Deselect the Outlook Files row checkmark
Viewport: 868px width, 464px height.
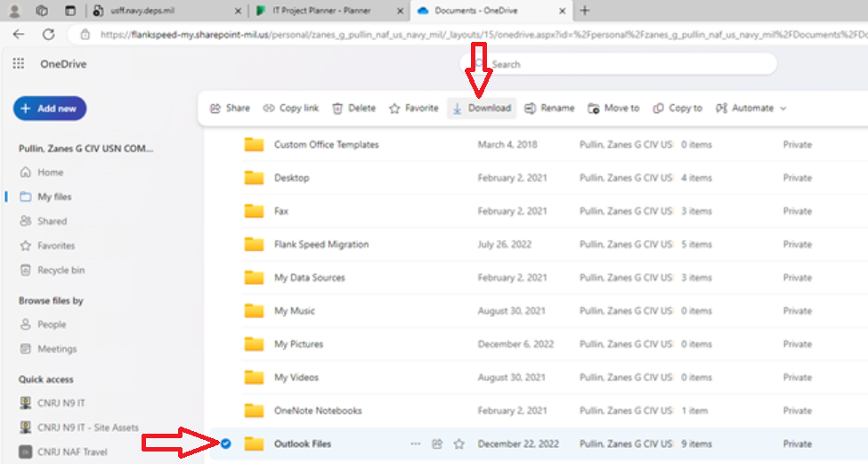point(225,444)
